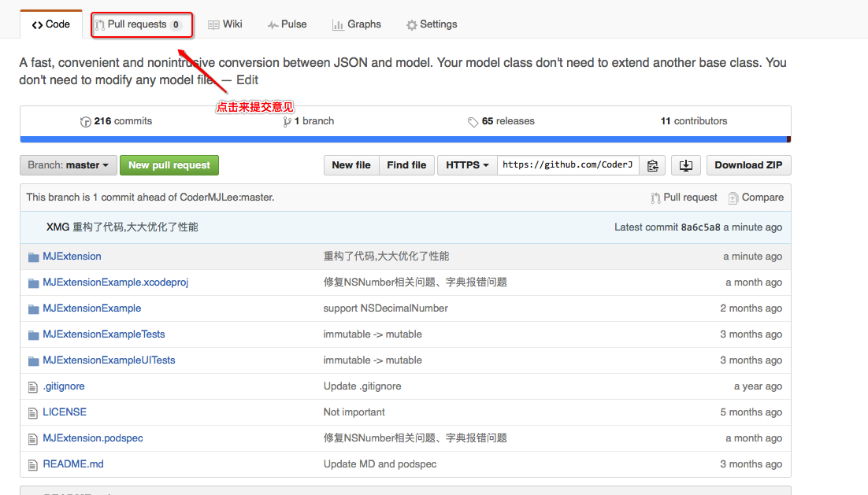This screenshot has width=868, height=495.
Task: Open the MJExtension.podspec file
Action: (92, 438)
